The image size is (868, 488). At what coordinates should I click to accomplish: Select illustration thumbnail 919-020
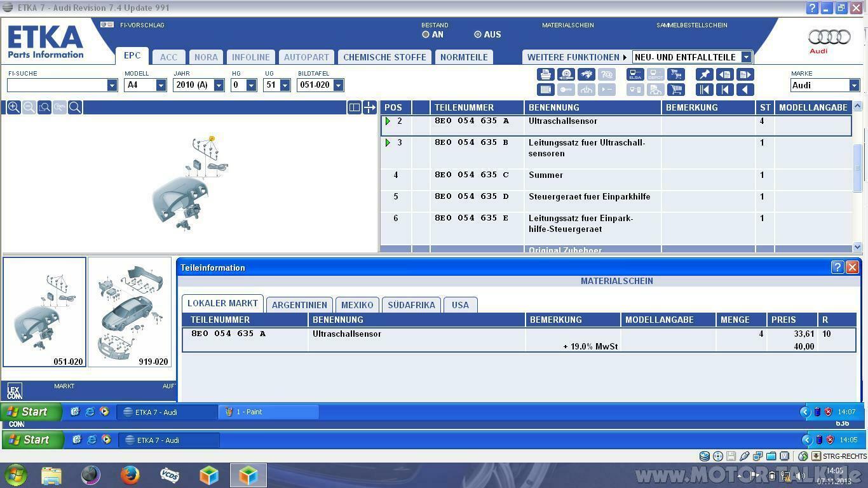130,312
